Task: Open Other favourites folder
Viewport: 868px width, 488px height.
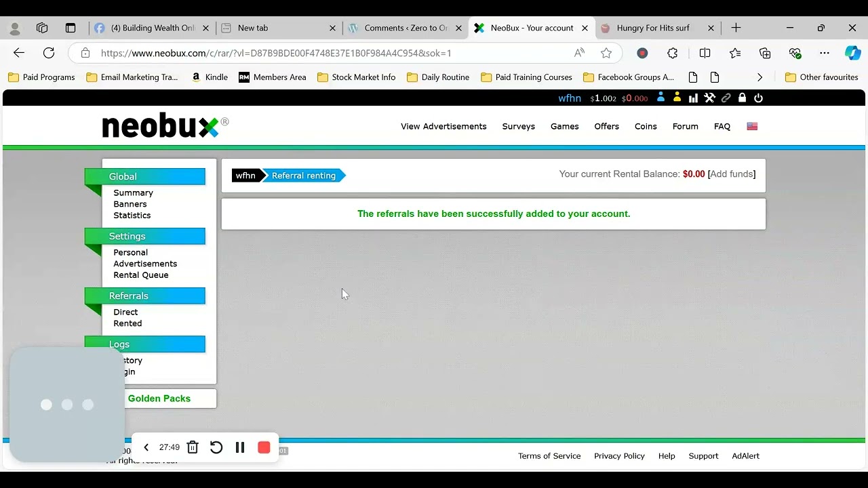Action: click(821, 77)
